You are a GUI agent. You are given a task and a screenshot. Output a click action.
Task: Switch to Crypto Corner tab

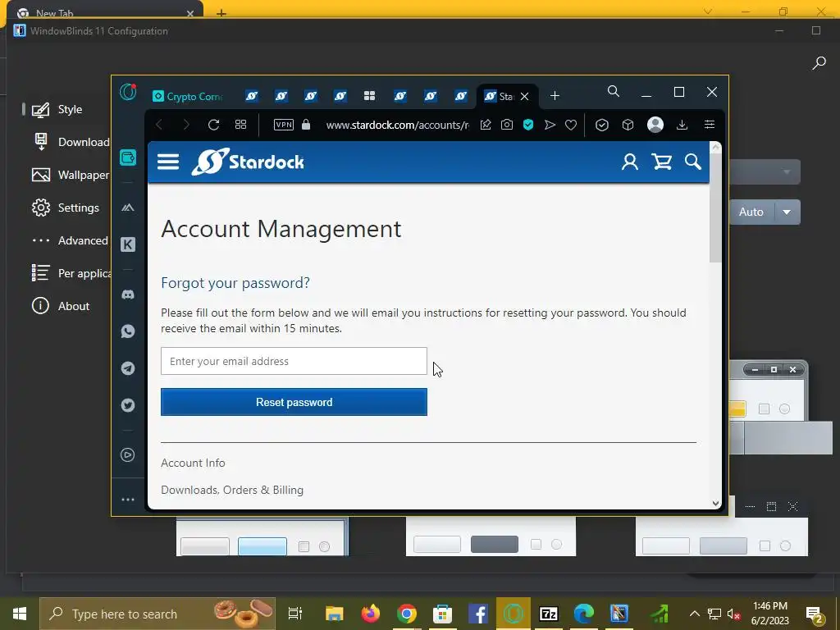pyautogui.click(x=188, y=97)
